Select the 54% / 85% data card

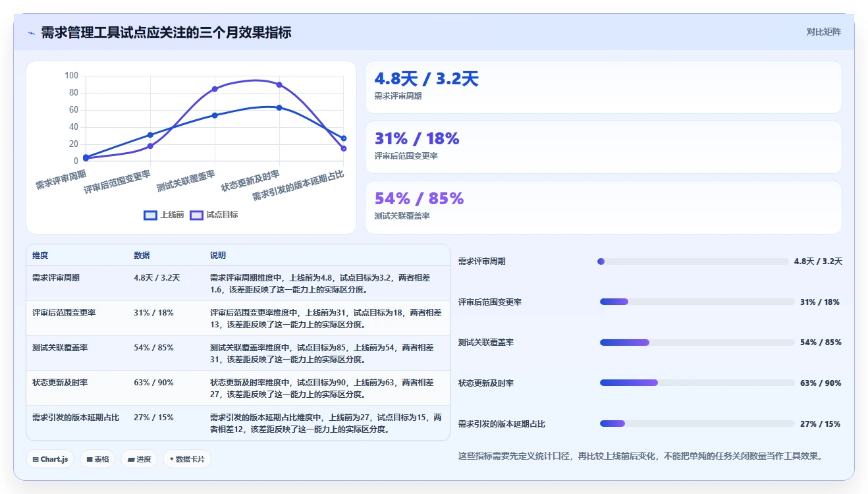pyautogui.click(x=603, y=207)
